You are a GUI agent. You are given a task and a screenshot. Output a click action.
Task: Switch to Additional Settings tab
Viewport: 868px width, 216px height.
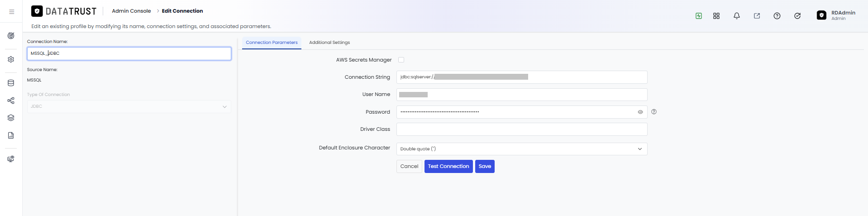[x=329, y=43]
